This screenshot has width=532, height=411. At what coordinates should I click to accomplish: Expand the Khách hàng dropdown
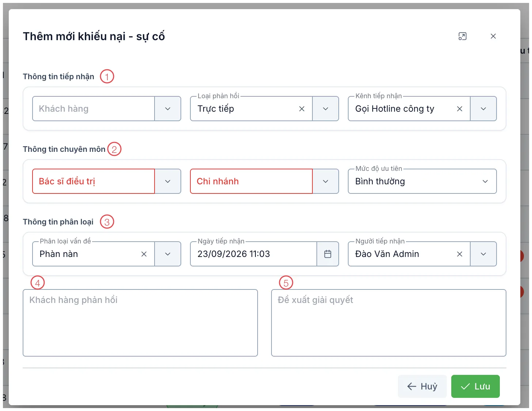168,109
